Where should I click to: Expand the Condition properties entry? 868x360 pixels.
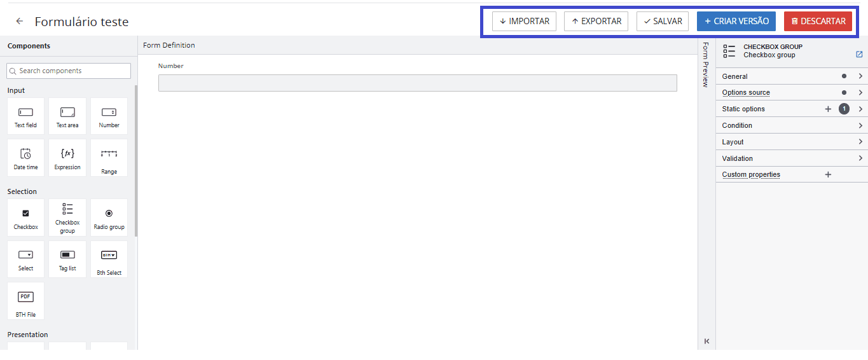(x=791, y=125)
